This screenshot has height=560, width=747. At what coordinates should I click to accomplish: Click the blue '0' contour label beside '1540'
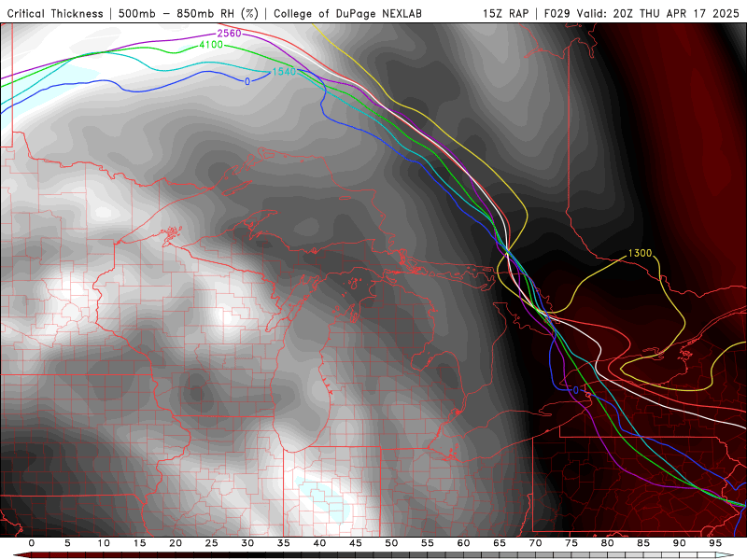[x=247, y=82]
